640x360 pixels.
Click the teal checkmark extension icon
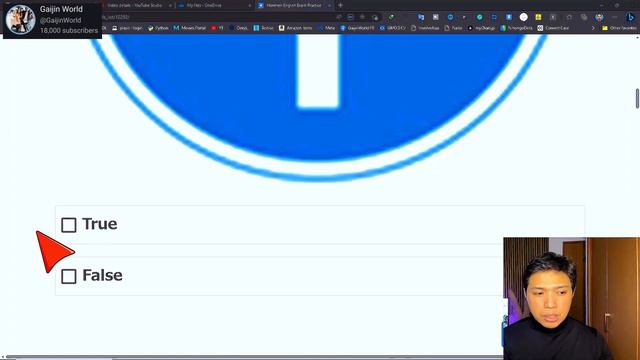(480, 17)
